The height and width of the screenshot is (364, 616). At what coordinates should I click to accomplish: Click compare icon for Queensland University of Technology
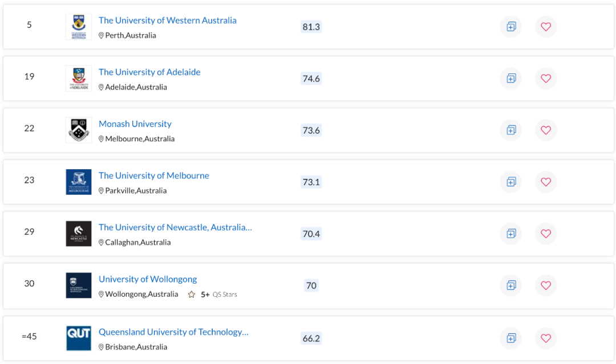click(x=510, y=338)
